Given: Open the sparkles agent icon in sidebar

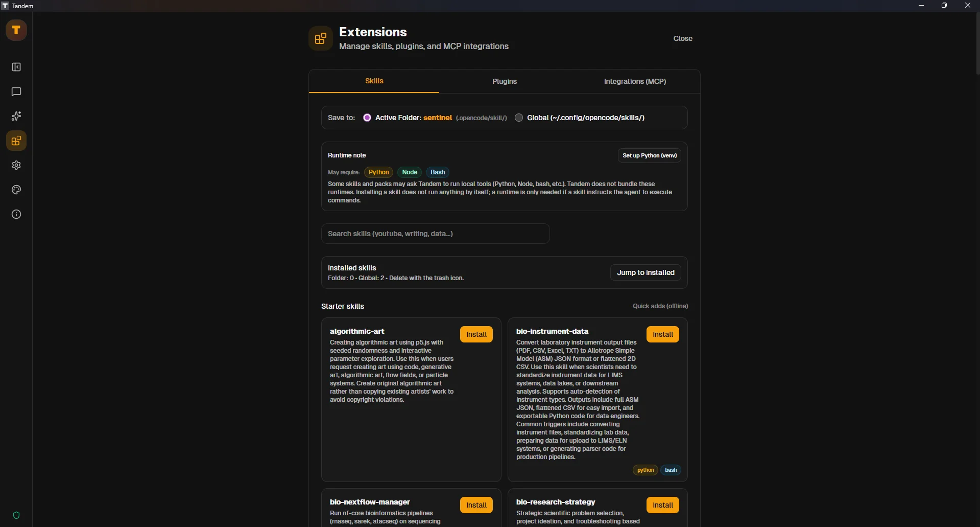Looking at the screenshot, I should click(16, 117).
